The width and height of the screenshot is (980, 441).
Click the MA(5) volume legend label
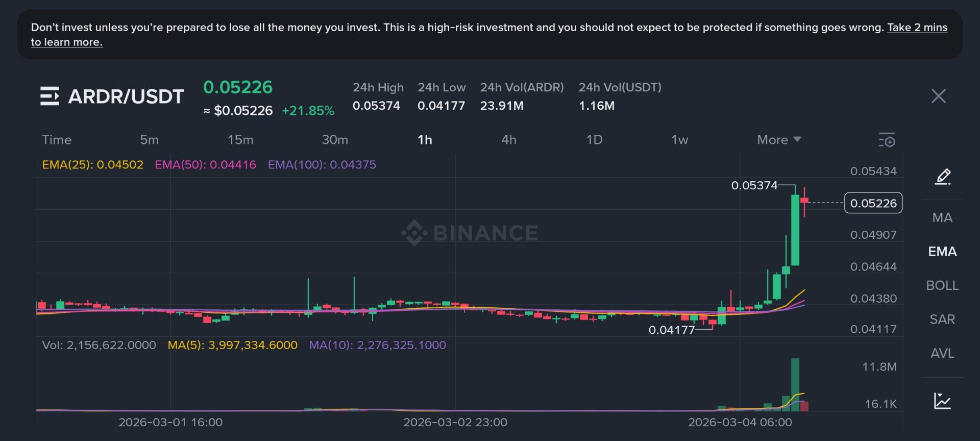[232, 345]
